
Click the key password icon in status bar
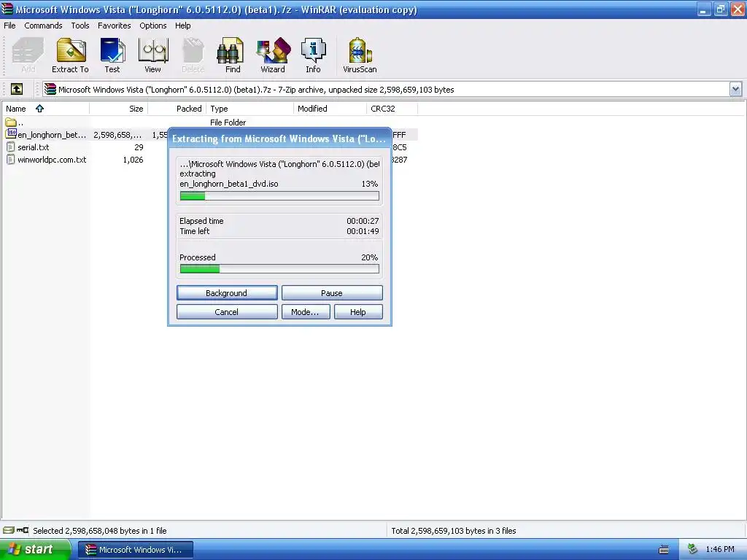23,530
